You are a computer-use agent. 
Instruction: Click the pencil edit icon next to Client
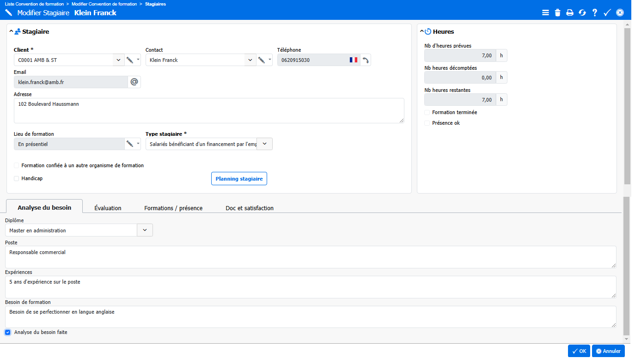pos(130,60)
